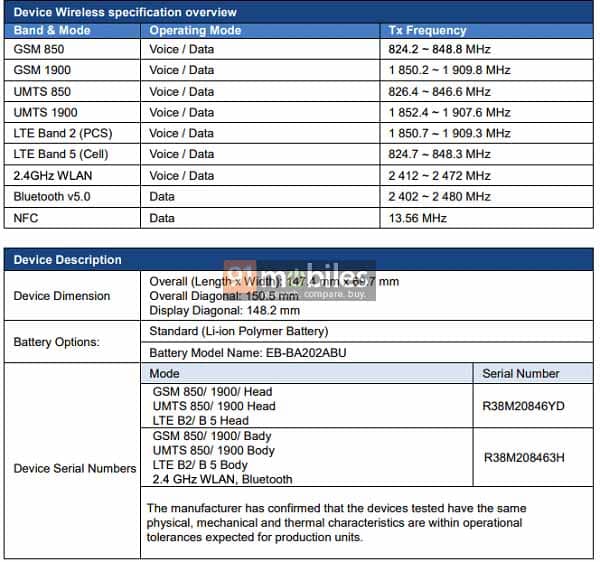Click the 'Operating Mode' column header
The image size is (600, 562).
coord(195,30)
